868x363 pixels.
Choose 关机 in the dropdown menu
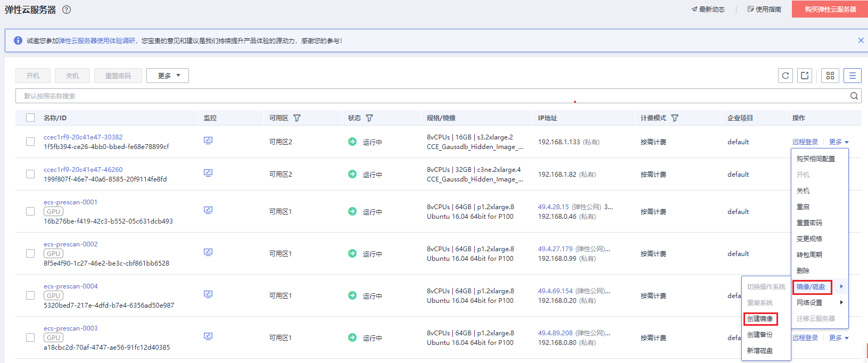(x=803, y=191)
